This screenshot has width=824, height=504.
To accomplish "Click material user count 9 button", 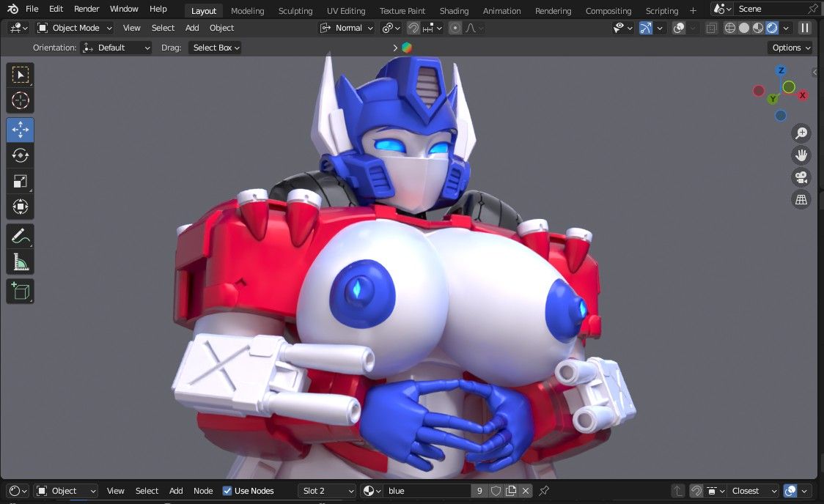I will pyautogui.click(x=479, y=491).
